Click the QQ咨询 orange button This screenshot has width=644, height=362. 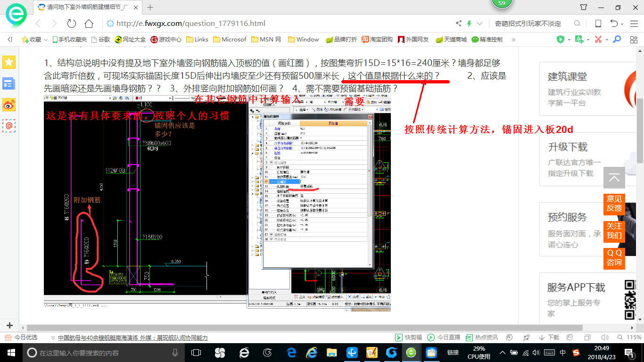tap(614, 258)
